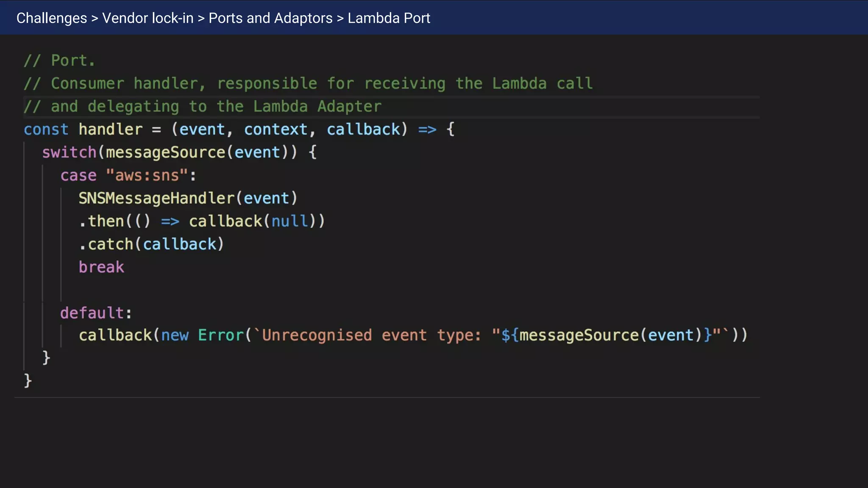Image resolution: width=868 pixels, height=488 pixels.
Task: Click the line 'const handler = (event, context, callback) => {'
Action: coord(239,129)
